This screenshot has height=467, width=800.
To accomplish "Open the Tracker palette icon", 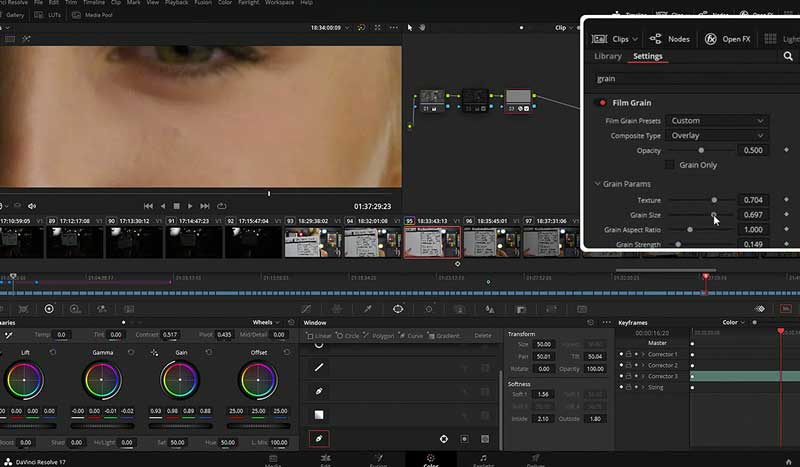I will [429, 309].
